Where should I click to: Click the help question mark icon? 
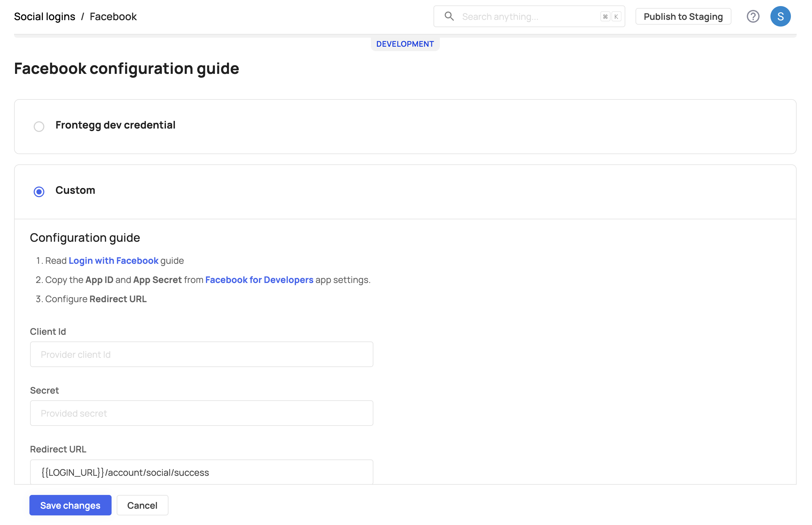coord(753,16)
